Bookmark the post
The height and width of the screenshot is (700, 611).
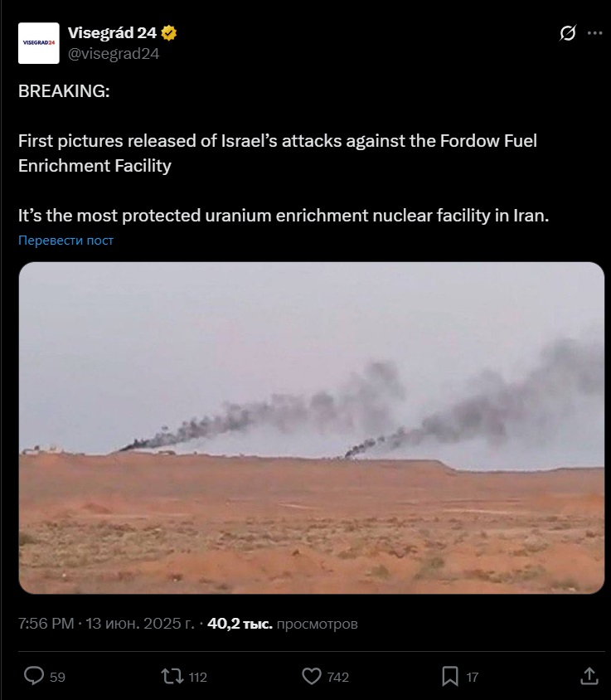450,676
